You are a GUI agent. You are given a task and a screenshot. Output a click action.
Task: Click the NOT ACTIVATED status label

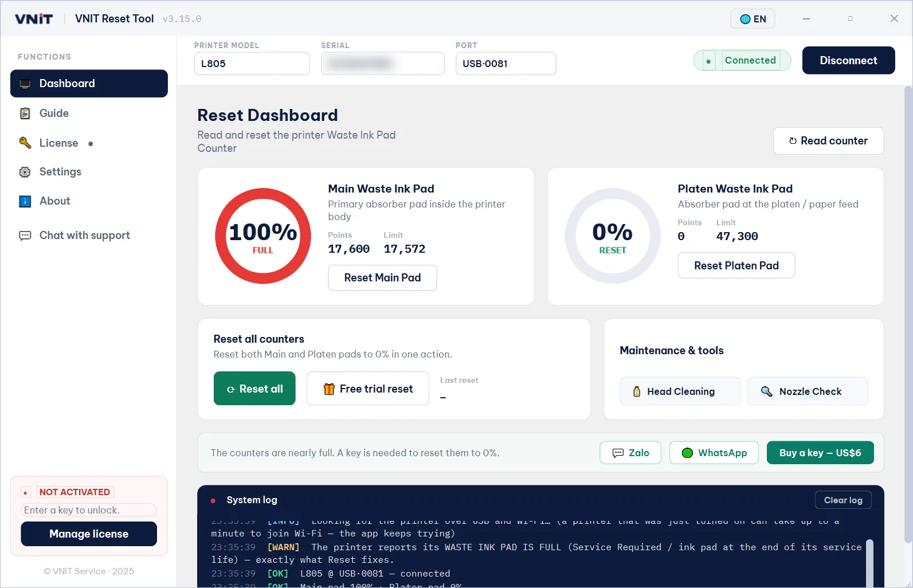click(75, 492)
